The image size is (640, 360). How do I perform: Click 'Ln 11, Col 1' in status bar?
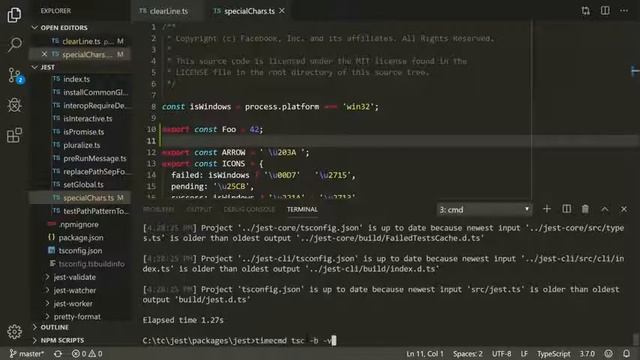click(x=424, y=353)
